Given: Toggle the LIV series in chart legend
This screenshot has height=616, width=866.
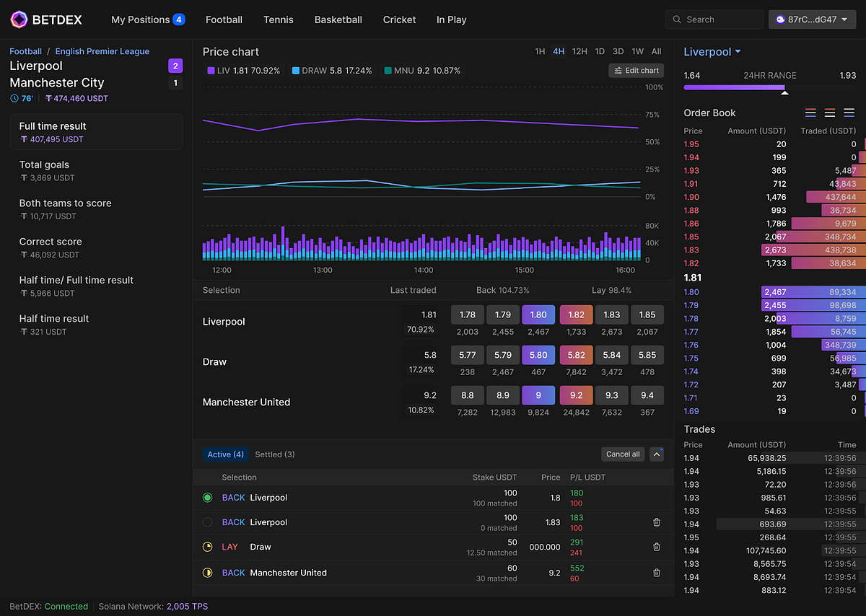Looking at the screenshot, I should tap(245, 71).
